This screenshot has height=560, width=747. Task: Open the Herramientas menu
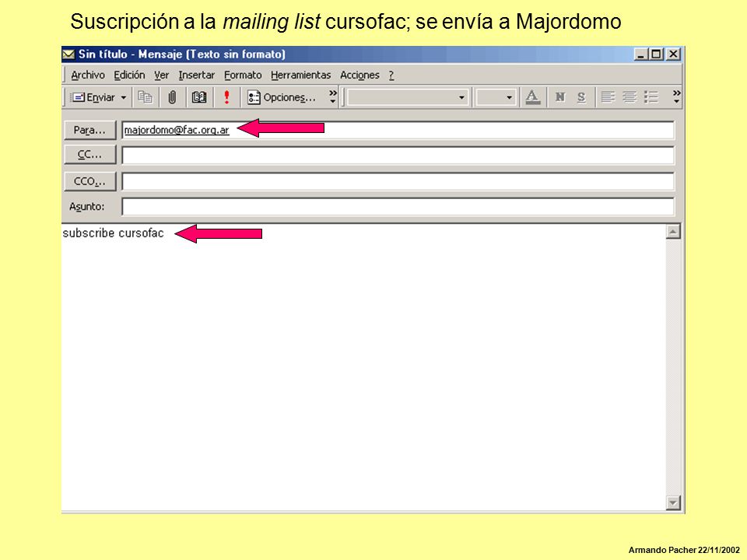pos(300,75)
